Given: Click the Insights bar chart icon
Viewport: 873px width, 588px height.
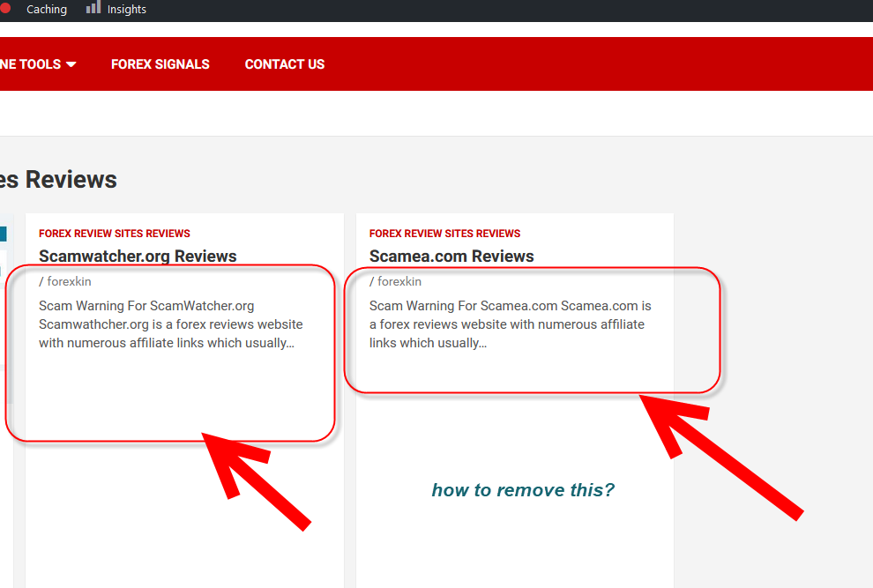Looking at the screenshot, I should click(93, 7).
